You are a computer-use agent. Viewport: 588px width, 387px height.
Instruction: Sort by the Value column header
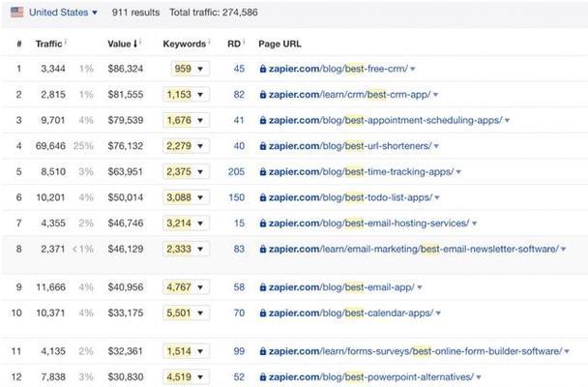coord(119,44)
